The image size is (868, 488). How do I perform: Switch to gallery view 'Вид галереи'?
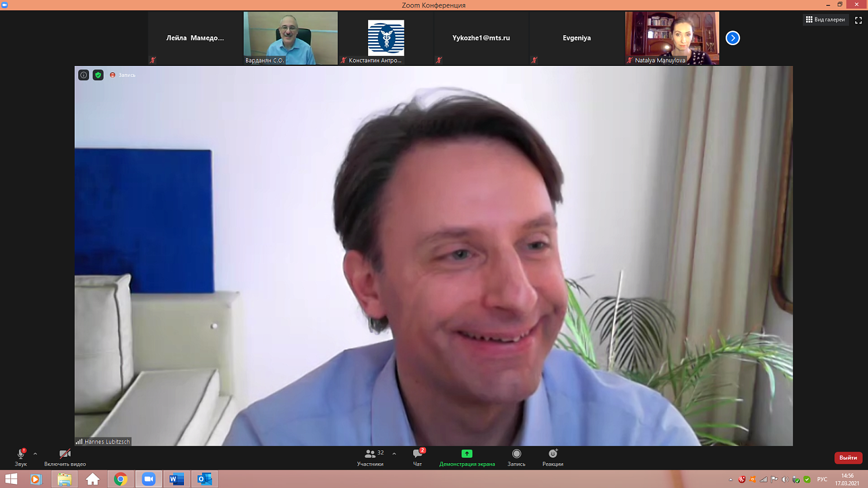click(826, 20)
